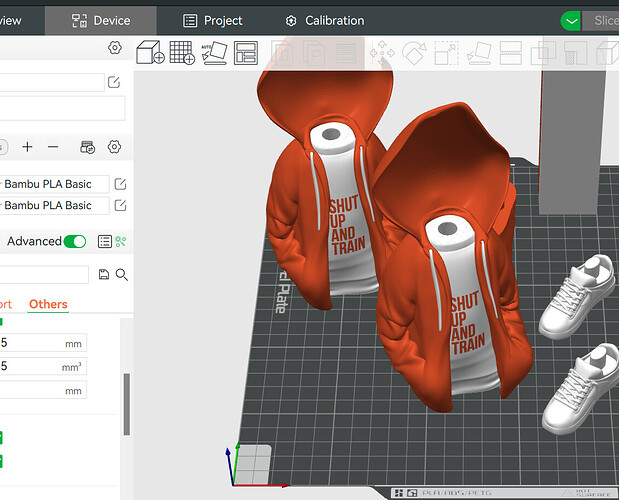
Task: Click the Add cube primitive icon
Action: pyautogui.click(x=150, y=52)
